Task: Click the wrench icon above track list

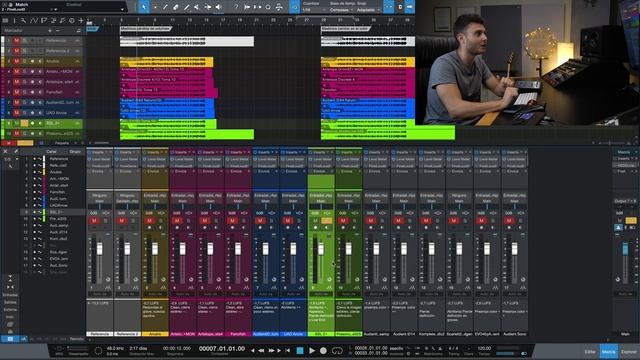Action: pyautogui.click(x=24, y=20)
